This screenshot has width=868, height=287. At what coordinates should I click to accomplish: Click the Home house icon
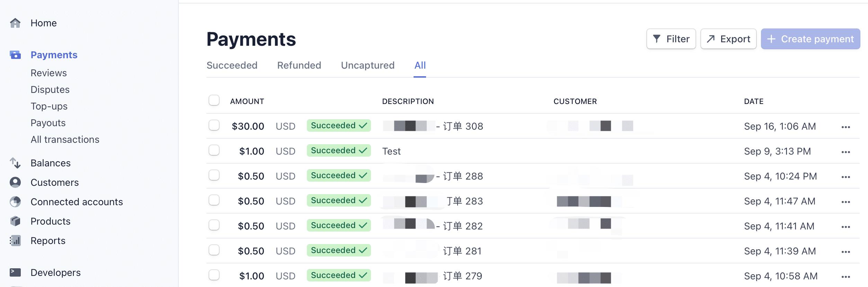point(15,23)
